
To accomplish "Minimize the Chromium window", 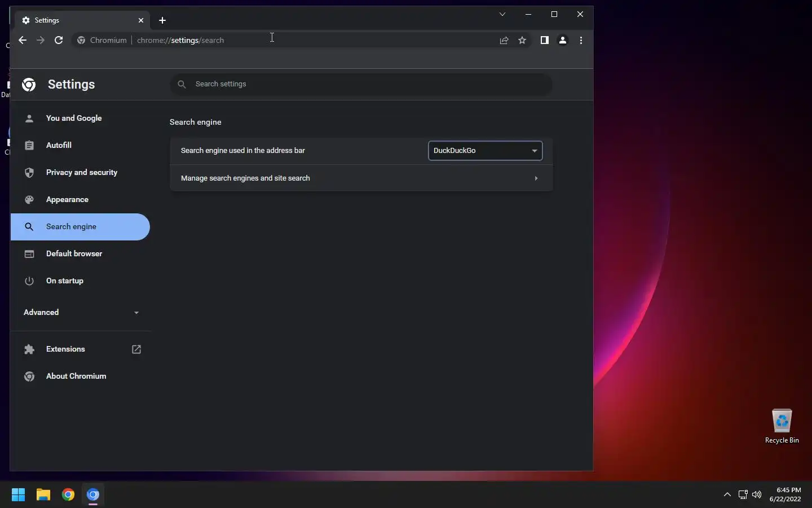I will click(x=528, y=14).
